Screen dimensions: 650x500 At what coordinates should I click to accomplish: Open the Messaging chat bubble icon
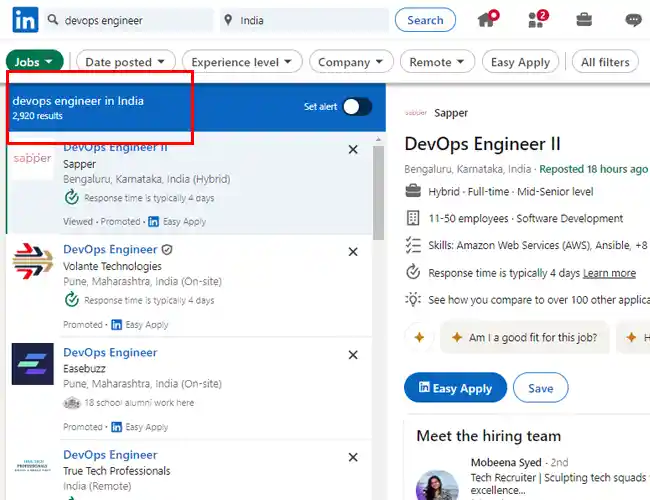(x=633, y=19)
